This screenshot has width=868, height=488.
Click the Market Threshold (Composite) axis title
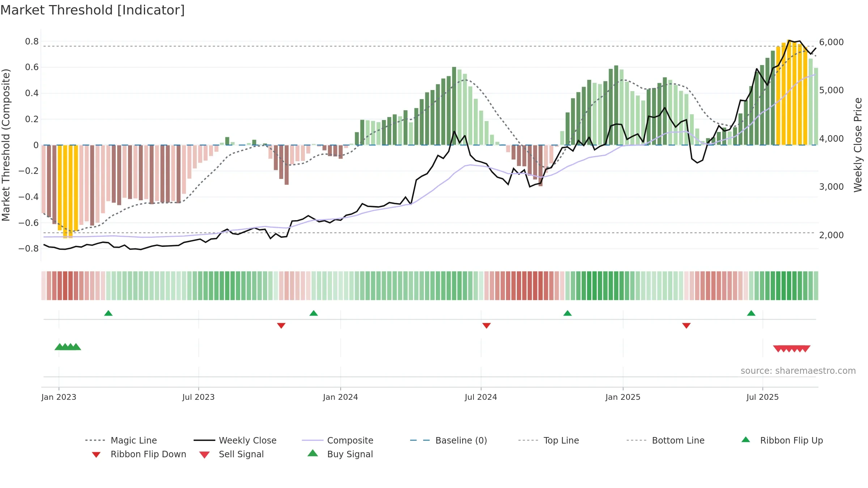point(6,145)
